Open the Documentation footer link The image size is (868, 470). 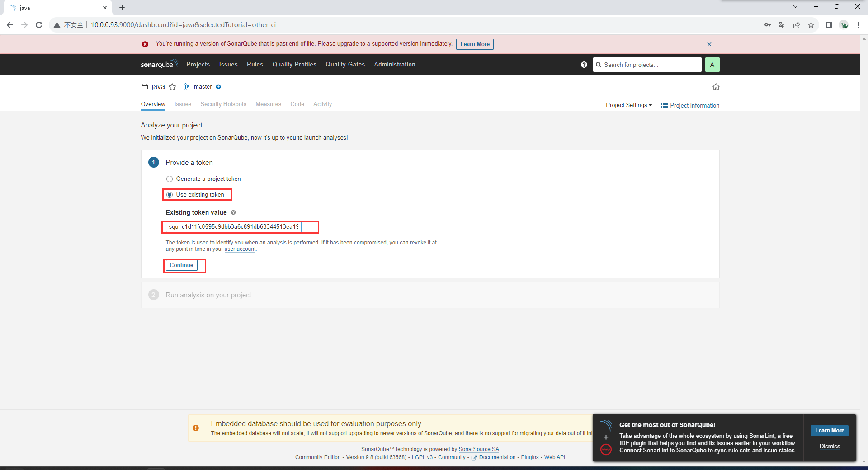(x=493, y=457)
